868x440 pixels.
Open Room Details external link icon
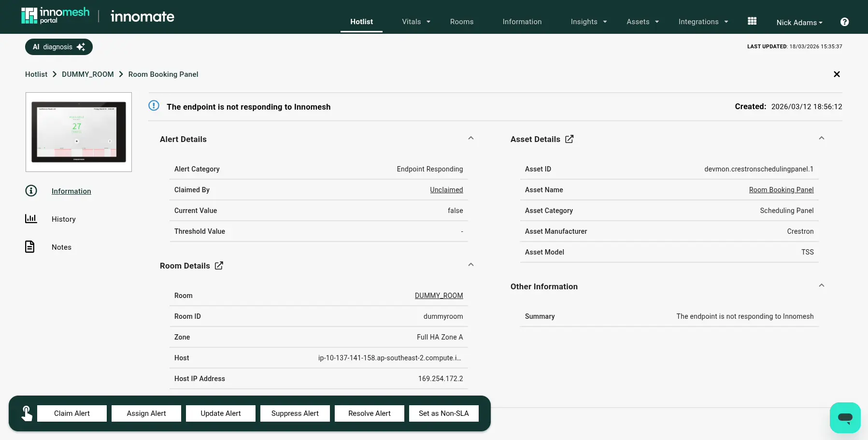[219, 266]
